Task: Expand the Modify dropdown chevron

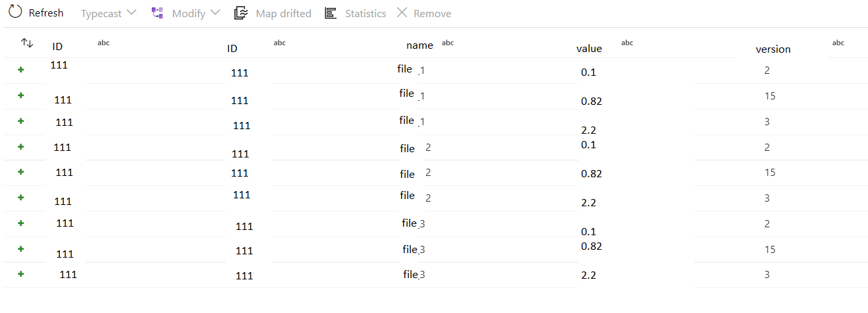Action: coord(215,13)
